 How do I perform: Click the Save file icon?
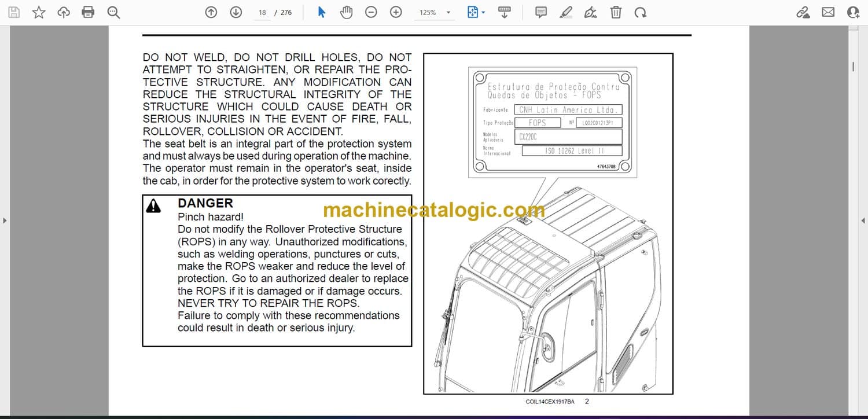click(14, 12)
